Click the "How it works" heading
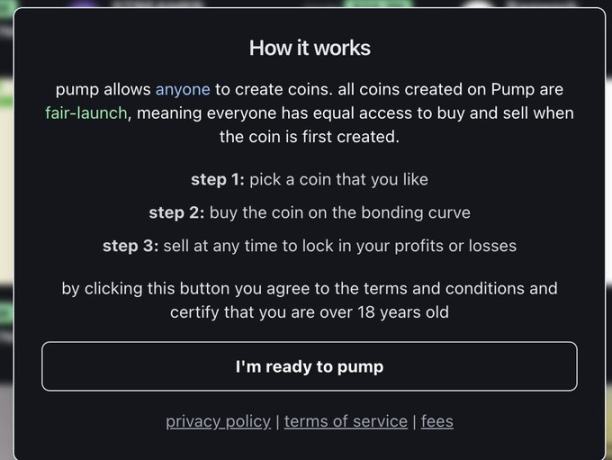612x460 pixels. pos(309,48)
